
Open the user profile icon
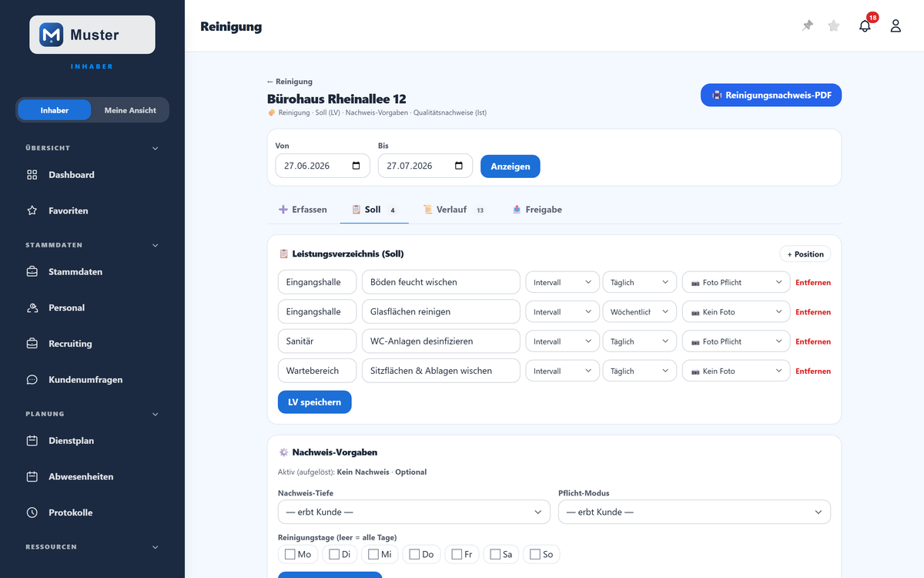tap(896, 25)
